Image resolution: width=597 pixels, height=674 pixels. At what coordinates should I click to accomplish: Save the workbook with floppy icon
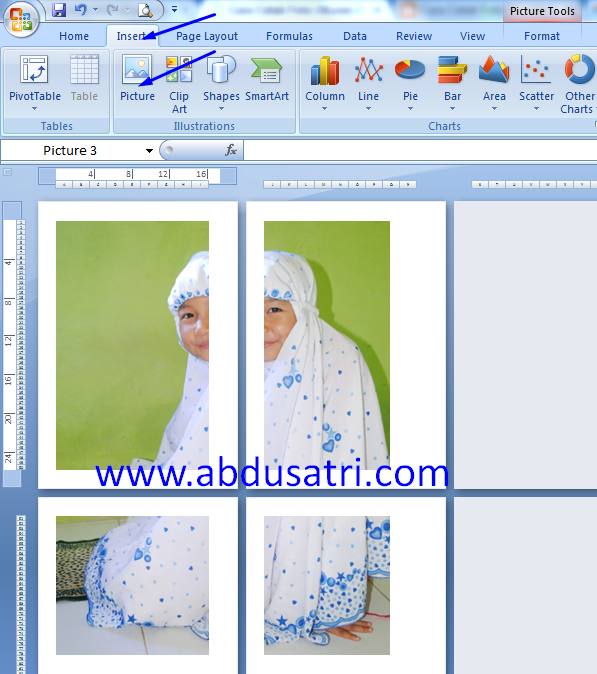pos(59,9)
